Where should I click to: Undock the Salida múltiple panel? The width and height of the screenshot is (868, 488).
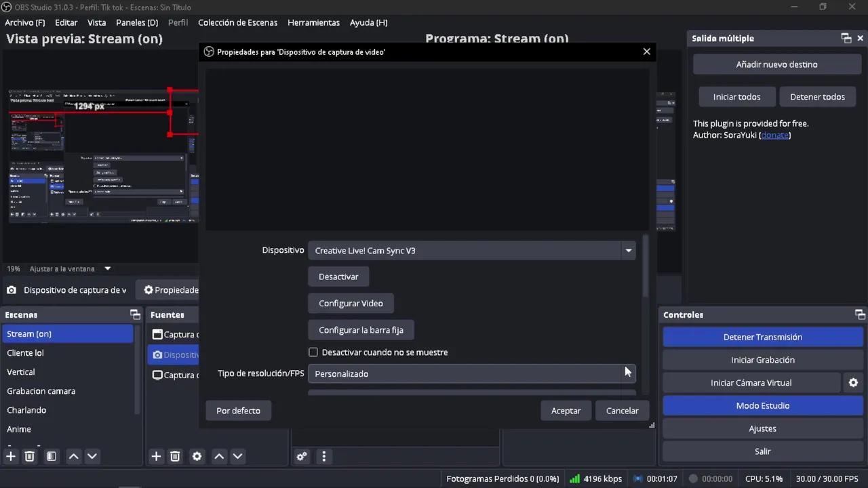(846, 39)
